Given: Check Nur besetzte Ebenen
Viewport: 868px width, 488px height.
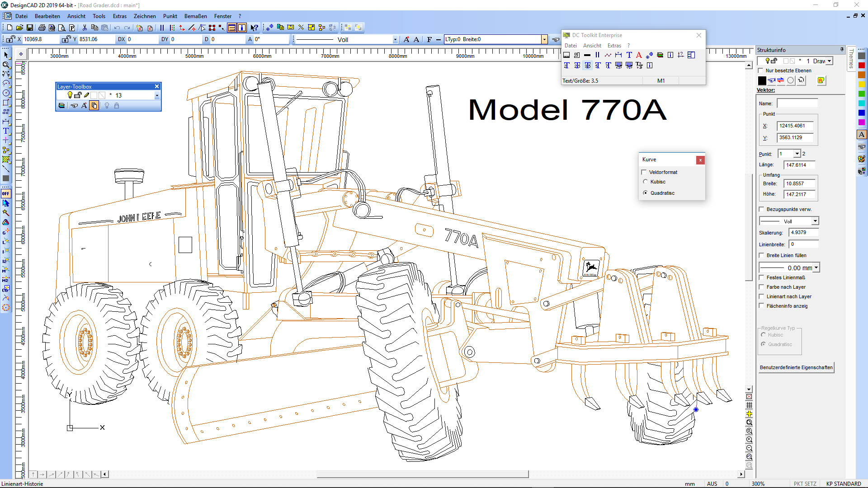Looking at the screenshot, I should click(x=761, y=70).
